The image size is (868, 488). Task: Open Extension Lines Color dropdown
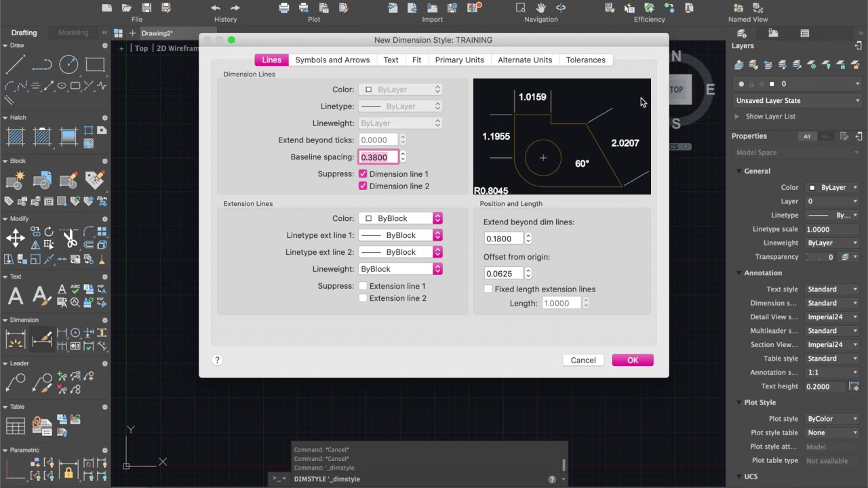tap(400, 218)
